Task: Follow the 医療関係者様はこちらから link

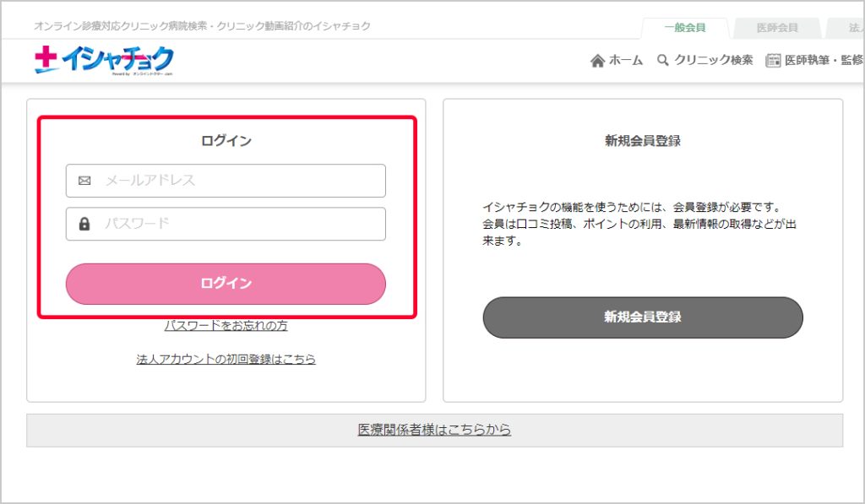Action: (434, 430)
